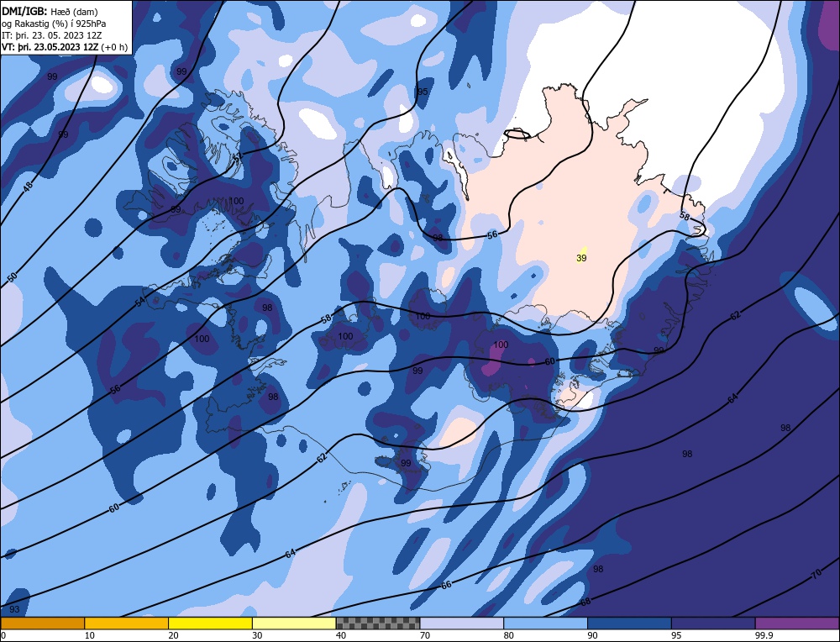
Task: Click the '20' legend scale value
Action: pos(174,635)
